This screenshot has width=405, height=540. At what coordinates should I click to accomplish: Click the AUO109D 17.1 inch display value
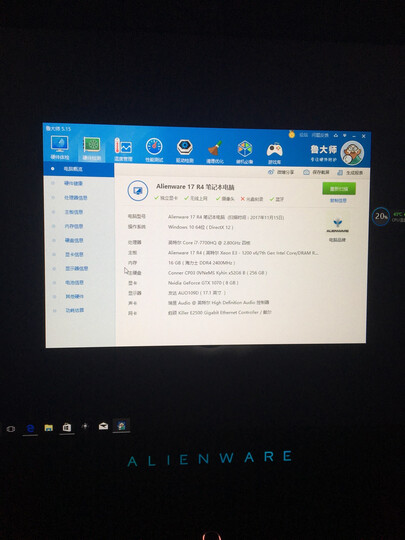point(197,293)
